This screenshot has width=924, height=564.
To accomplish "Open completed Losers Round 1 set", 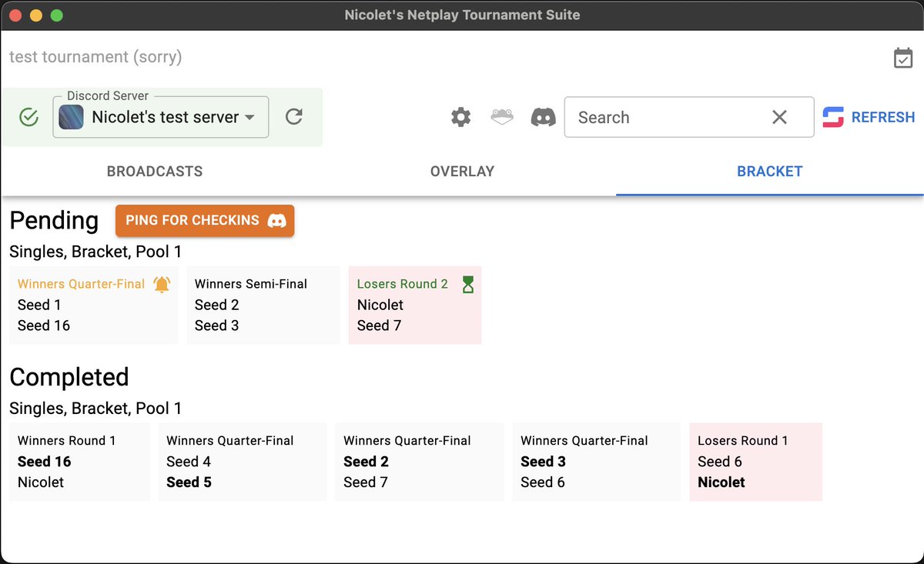I will [x=756, y=462].
